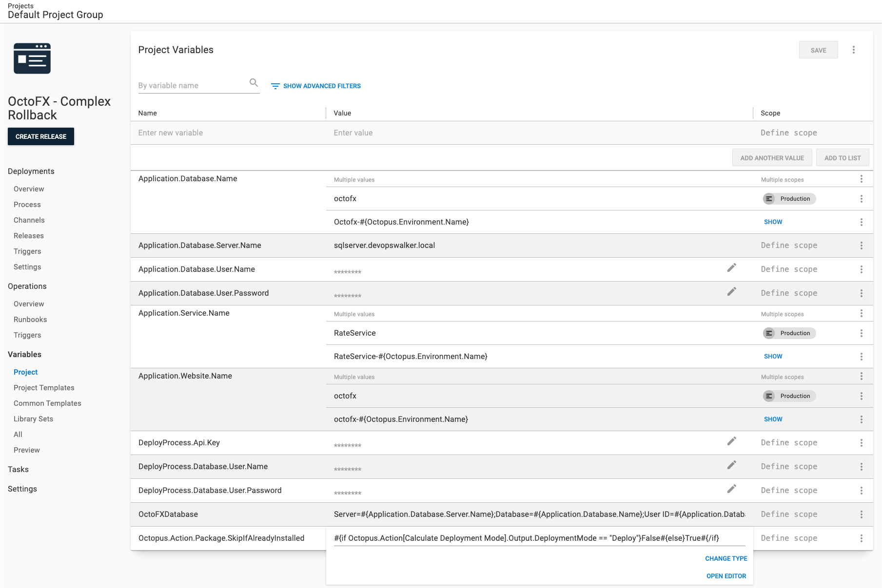Click pencil icon for DeployProcess.Database.User.Name

click(x=731, y=465)
